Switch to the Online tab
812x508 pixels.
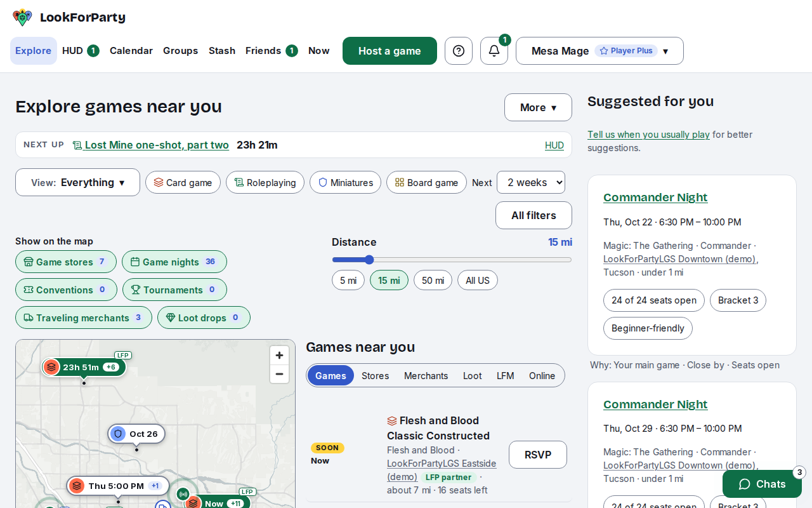click(x=542, y=375)
